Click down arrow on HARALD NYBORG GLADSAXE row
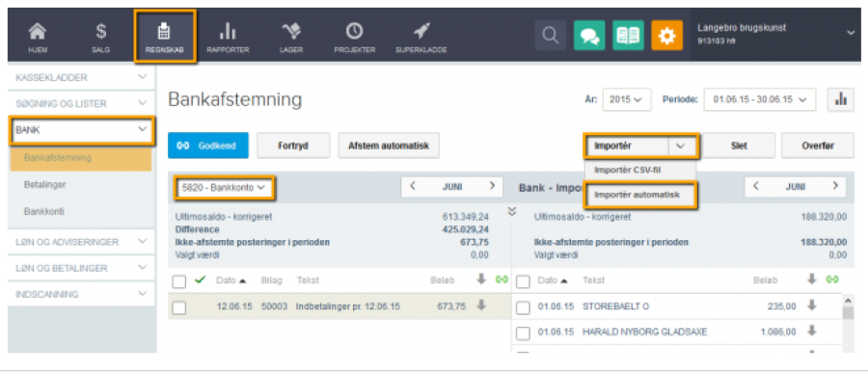This screenshot has height=373, width=868. (x=812, y=331)
